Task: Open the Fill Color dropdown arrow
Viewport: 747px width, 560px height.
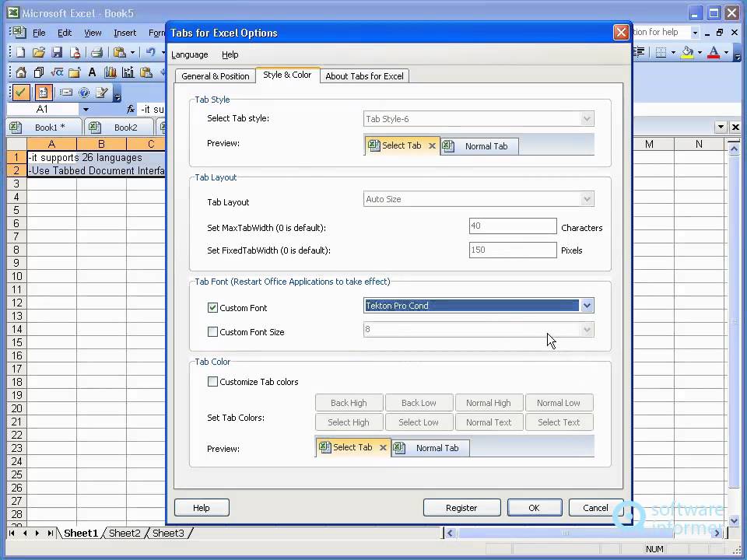Action: pyautogui.click(x=700, y=52)
